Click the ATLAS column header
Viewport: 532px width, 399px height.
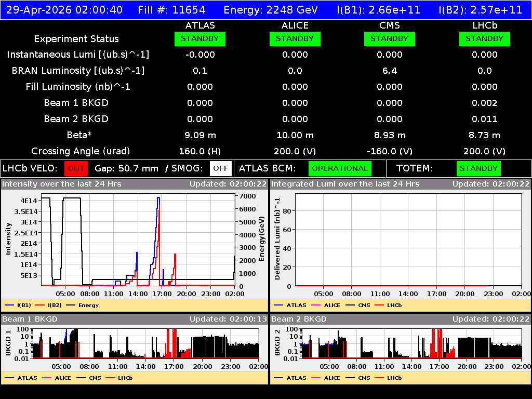coord(200,25)
